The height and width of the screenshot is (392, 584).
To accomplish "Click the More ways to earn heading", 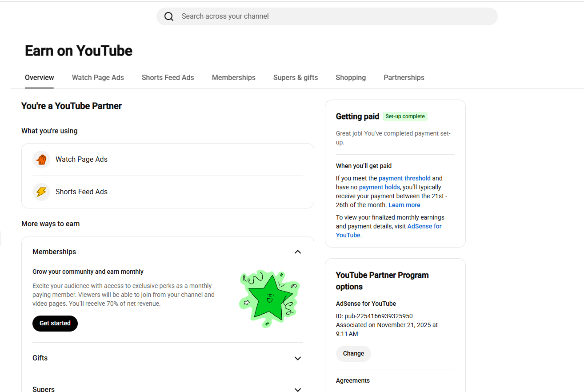I will [51, 224].
